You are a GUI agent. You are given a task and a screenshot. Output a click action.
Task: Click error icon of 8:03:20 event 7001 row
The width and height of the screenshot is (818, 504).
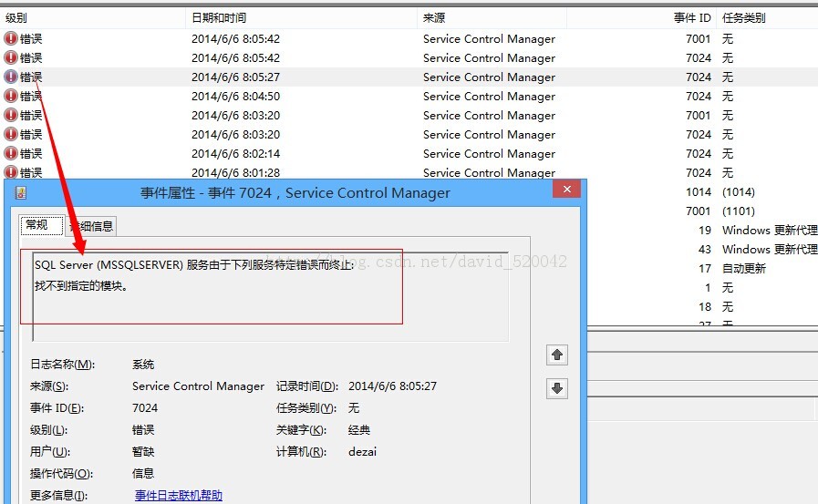11,115
